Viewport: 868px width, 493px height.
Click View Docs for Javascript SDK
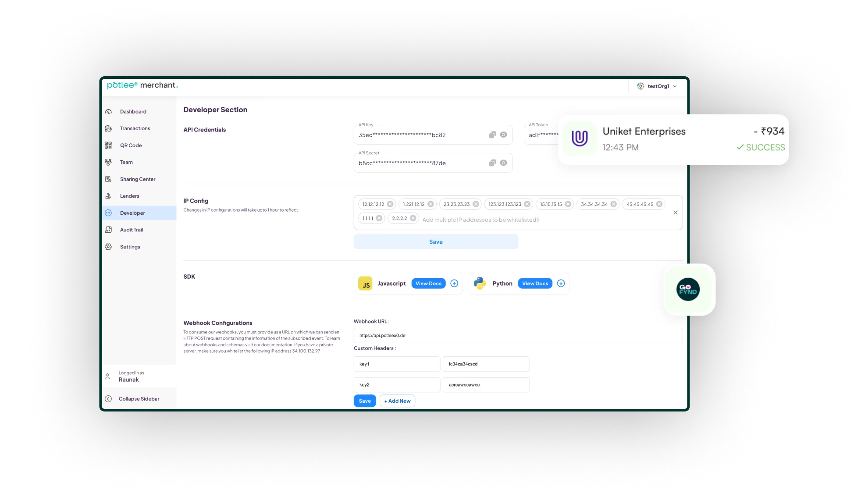click(x=429, y=283)
